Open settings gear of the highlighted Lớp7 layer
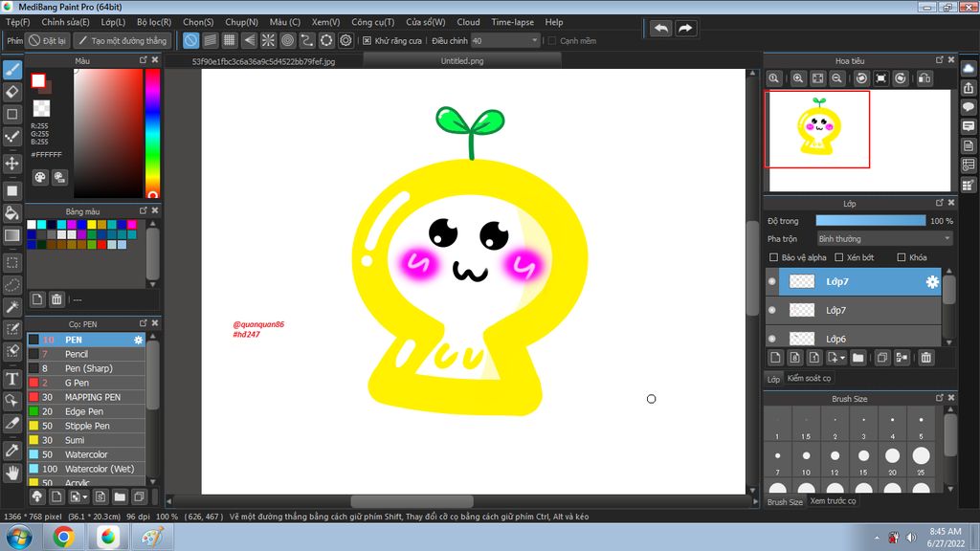The height and width of the screenshot is (551, 980). tap(932, 282)
